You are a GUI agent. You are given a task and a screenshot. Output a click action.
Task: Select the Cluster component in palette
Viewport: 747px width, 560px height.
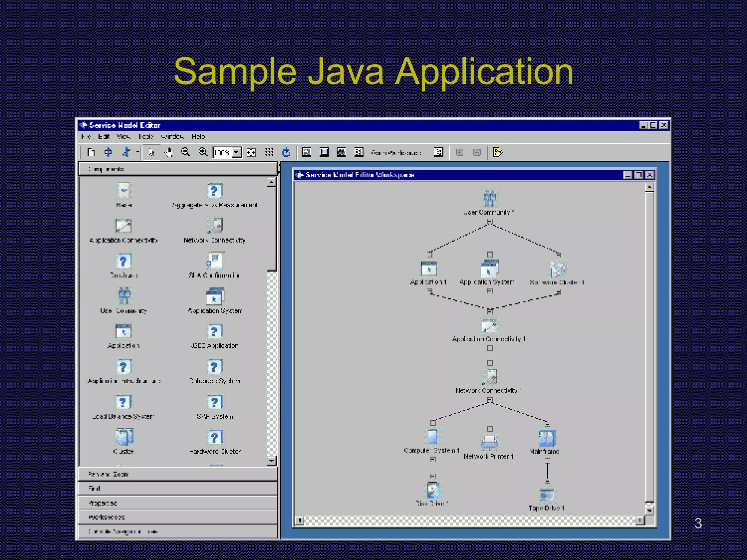click(124, 437)
